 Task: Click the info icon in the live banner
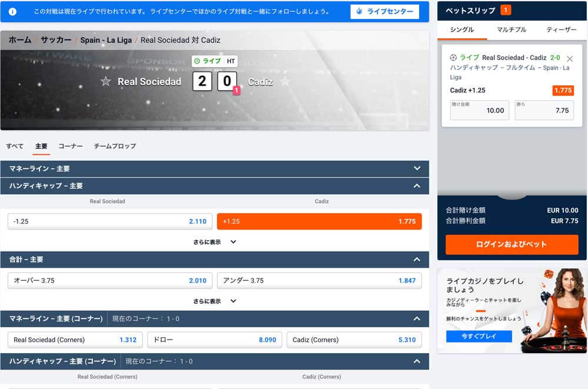[12, 12]
